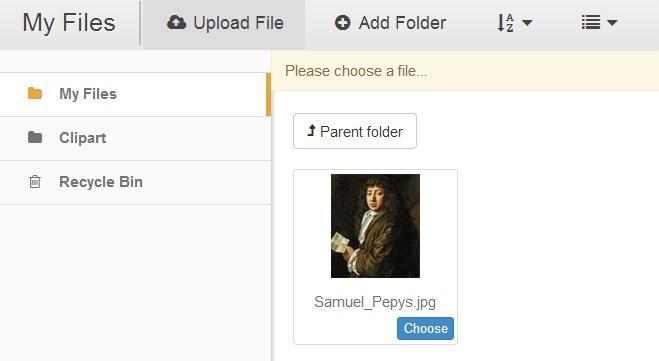Click the up arrow icon on Parent folder
The width and height of the screenshot is (659, 361).
[x=311, y=131]
